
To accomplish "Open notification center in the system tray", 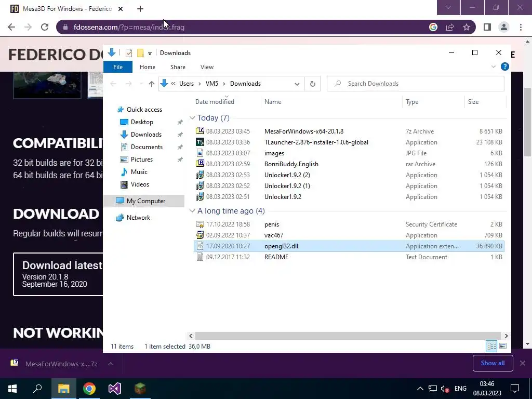I will point(515,389).
